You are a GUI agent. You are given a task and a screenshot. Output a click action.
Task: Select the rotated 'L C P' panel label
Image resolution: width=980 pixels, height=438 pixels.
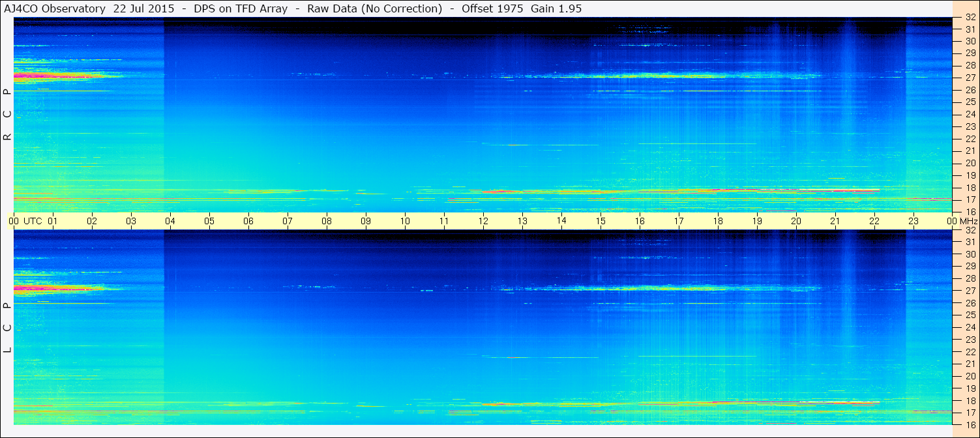pos(8,328)
